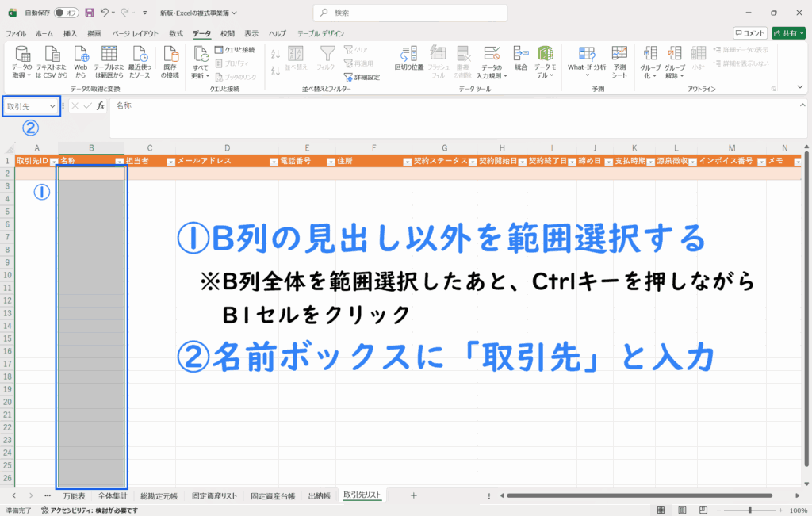Toggle the 自動保存 autosave switch
The image size is (812, 516).
tap(66, 13)
